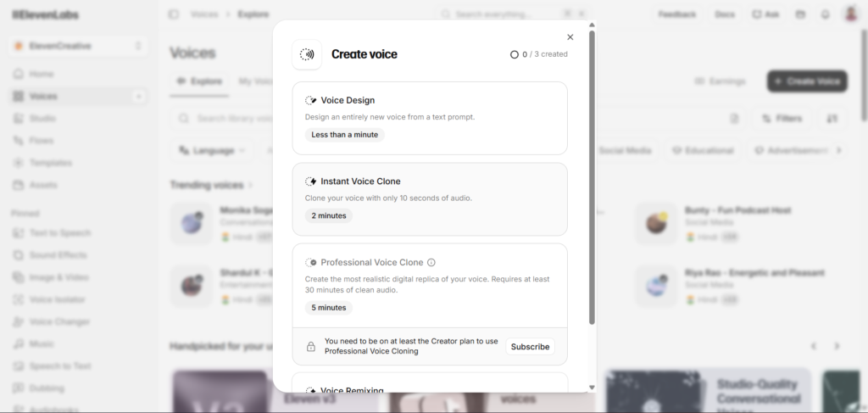Choose the Instant Voice Clone option
868x413 pixels.
click(x=430, y=199)
